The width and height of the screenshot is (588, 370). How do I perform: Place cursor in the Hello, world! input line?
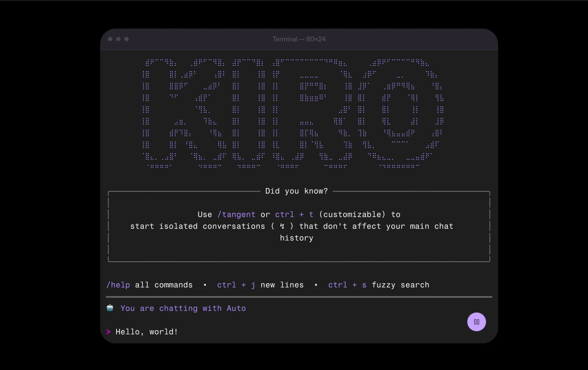coord(146,332)
